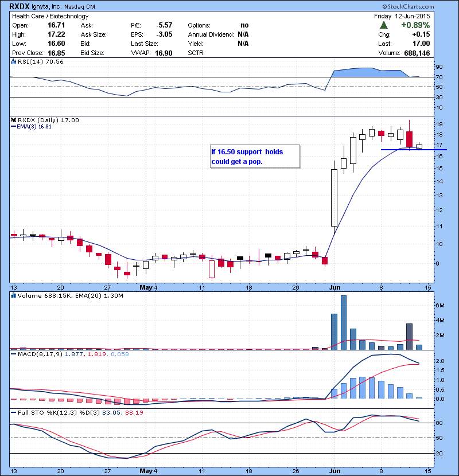
Task: Click the candlestick icon beside RXDX (Daily)
Action: [13, 120]
